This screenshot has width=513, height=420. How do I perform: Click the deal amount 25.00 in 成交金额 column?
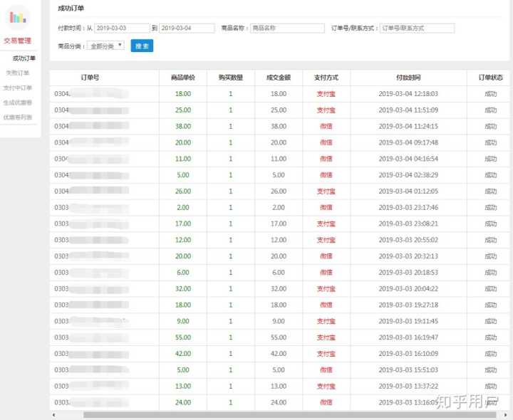point(279,110)
